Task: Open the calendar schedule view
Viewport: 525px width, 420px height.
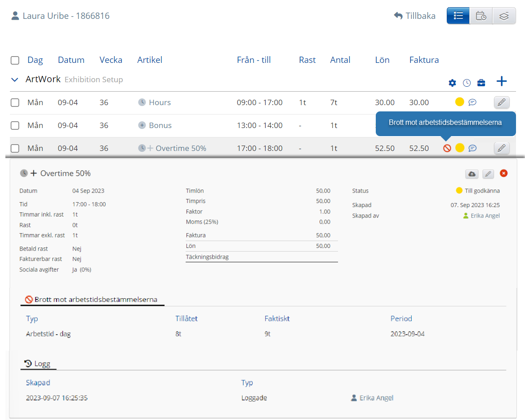Action: tap(481, 16)
